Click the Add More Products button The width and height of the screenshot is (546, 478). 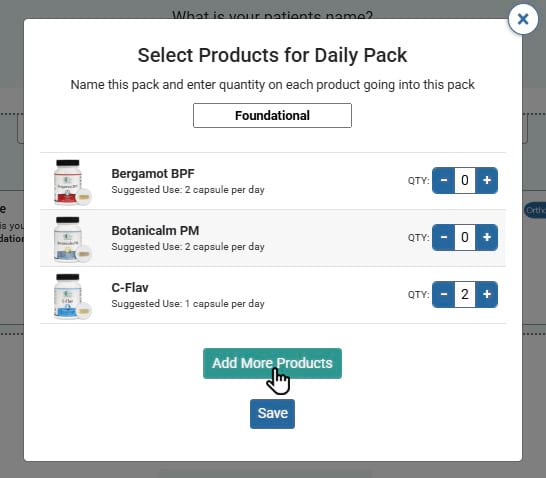(272, 363)
